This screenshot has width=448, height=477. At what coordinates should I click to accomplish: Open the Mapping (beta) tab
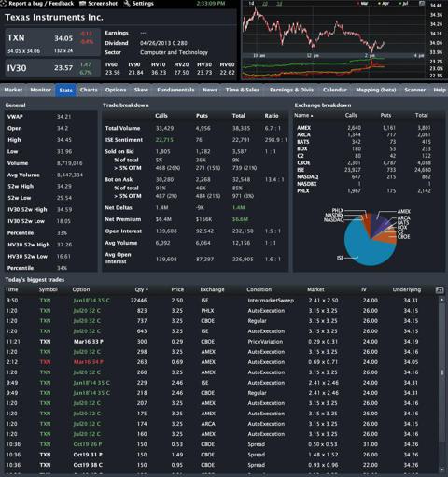[x=376, y=90]
